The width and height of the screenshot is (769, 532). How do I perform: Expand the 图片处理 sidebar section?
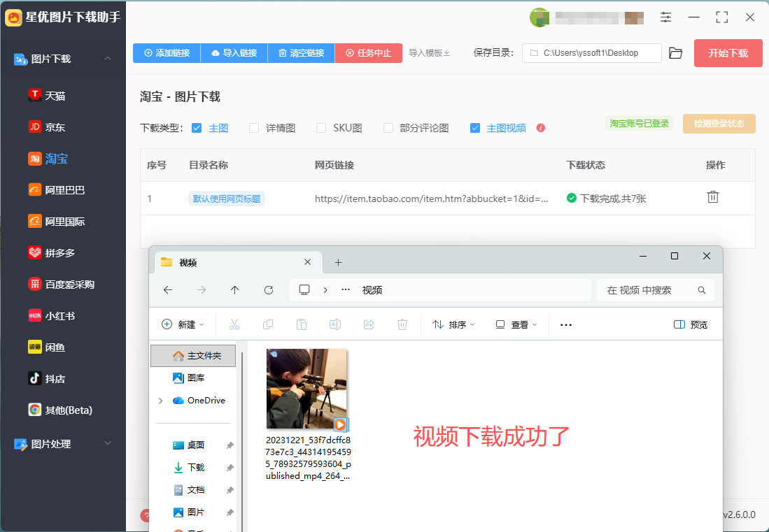[x=107, y=443]
